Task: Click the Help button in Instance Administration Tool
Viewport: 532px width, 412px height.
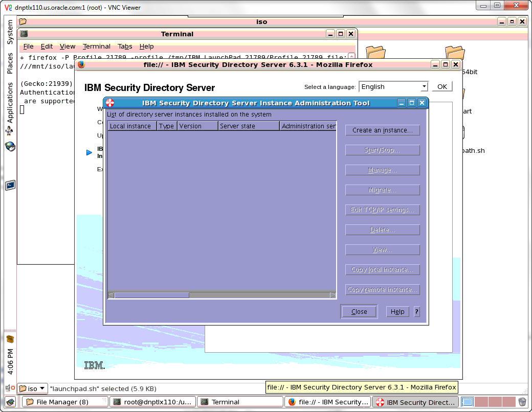Action: click(397, 312)
